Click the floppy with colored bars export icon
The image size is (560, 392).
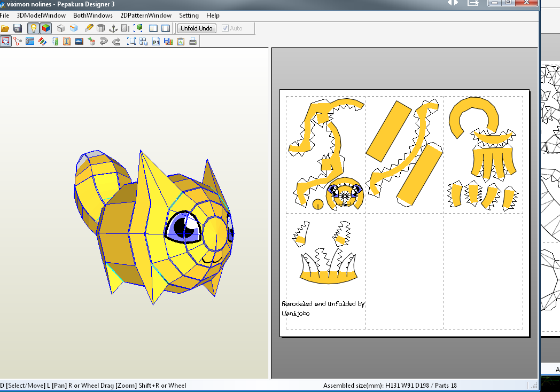pyautogui.click(x=168, y=42)
